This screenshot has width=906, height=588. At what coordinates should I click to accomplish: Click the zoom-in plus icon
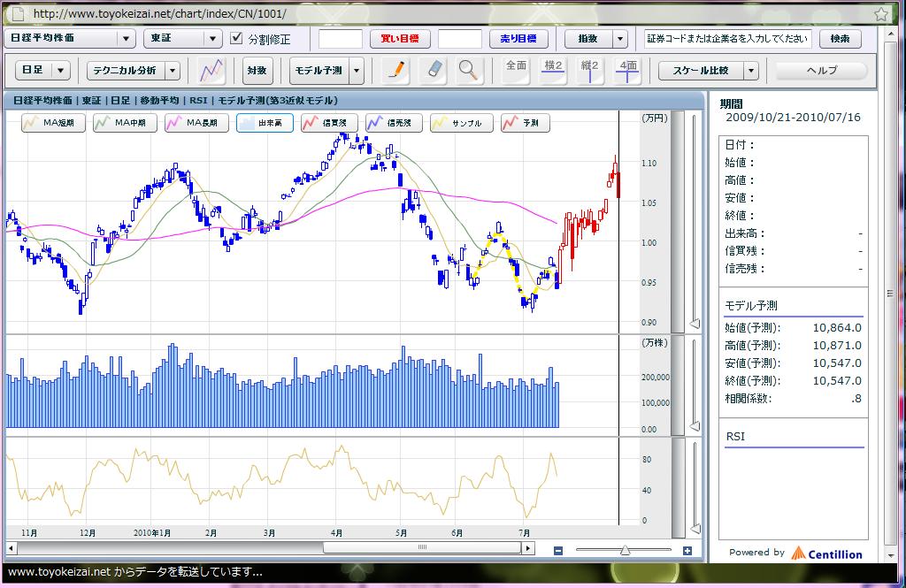point(687,551)
